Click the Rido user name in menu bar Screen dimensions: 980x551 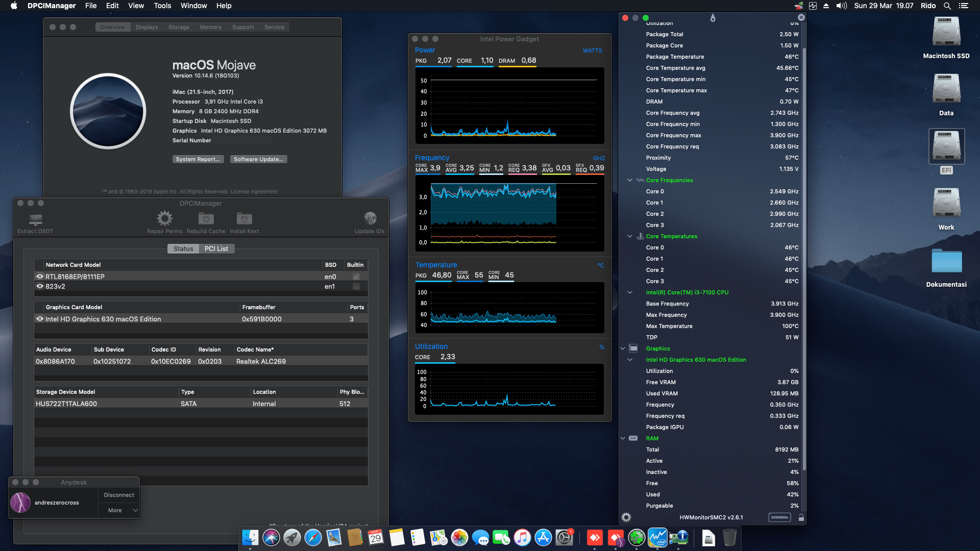click(928, 6)
